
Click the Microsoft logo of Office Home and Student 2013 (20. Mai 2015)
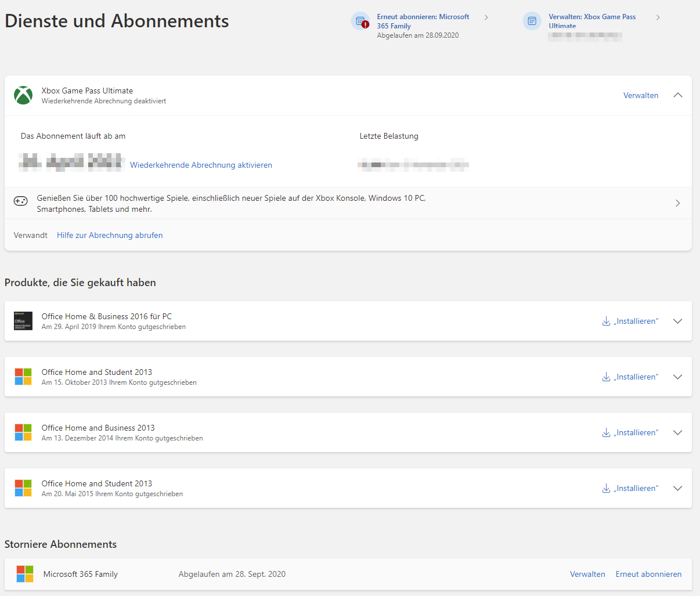pos(23,488)
